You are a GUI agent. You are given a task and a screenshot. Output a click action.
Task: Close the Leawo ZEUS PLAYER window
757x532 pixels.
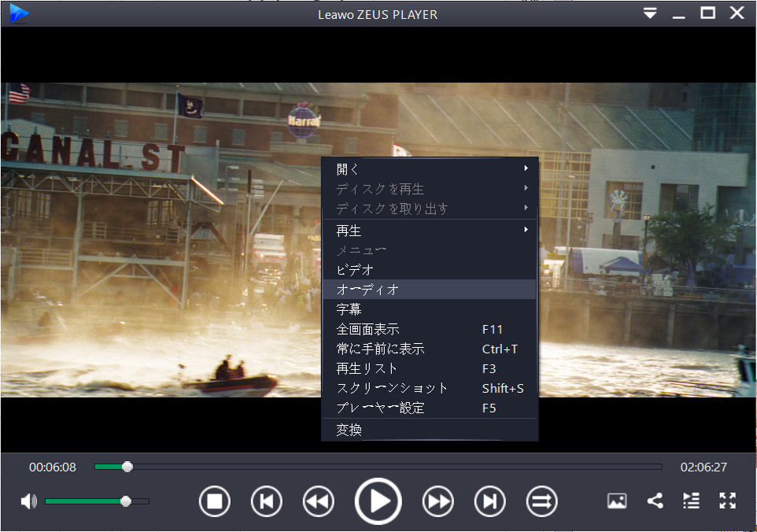(x=737, y=13)
